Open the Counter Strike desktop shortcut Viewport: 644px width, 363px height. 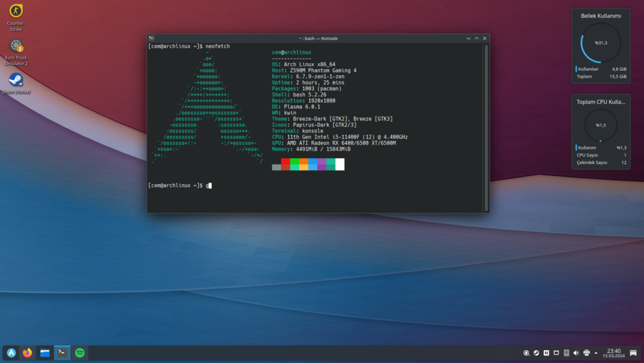coord(16,12)
